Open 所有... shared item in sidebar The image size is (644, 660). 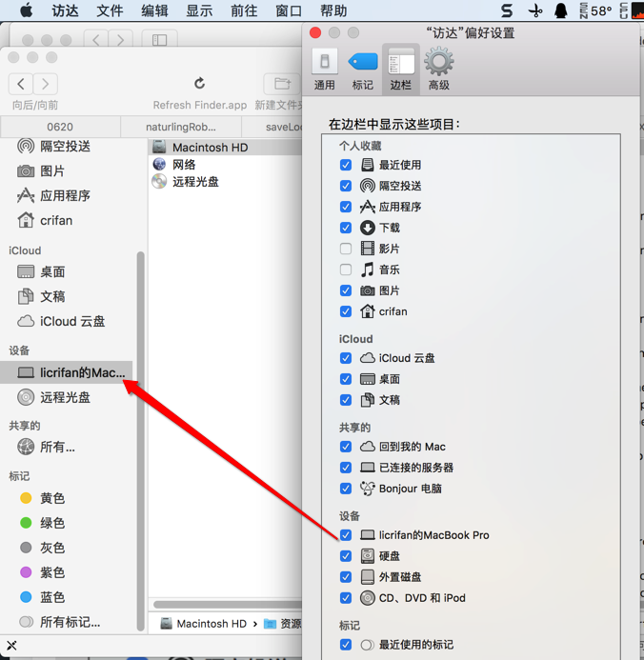[47, 447]
